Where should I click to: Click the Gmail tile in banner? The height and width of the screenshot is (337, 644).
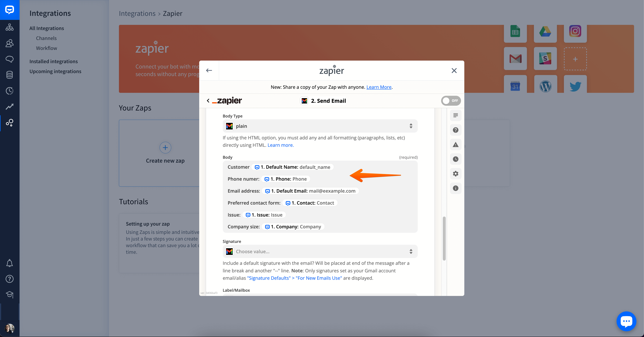(x=515, y=59)
